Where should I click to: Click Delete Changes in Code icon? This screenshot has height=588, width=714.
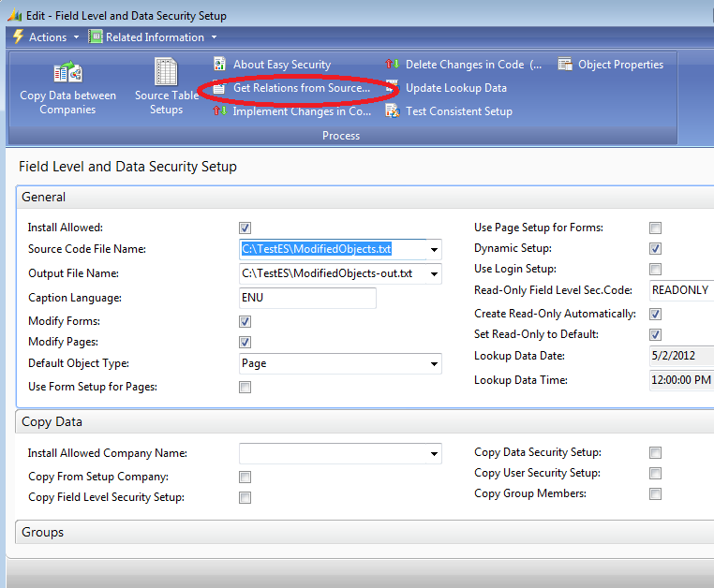(392, 65)
